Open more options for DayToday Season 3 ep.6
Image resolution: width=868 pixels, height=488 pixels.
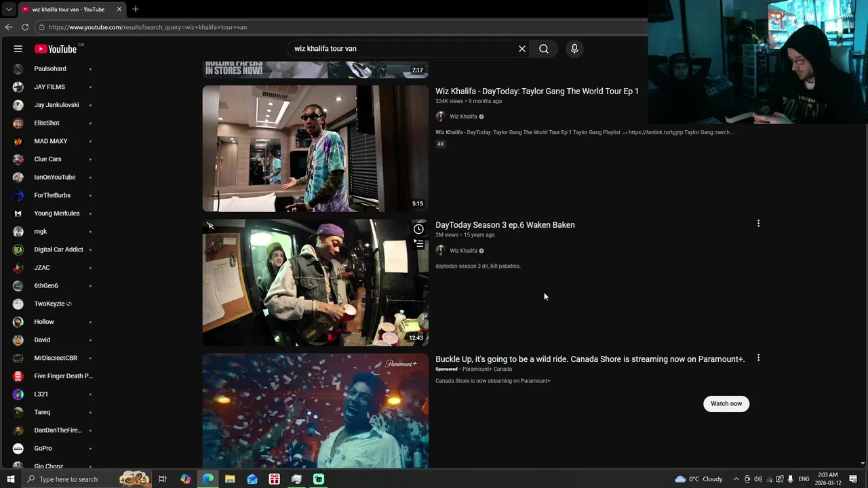[758, 224]
